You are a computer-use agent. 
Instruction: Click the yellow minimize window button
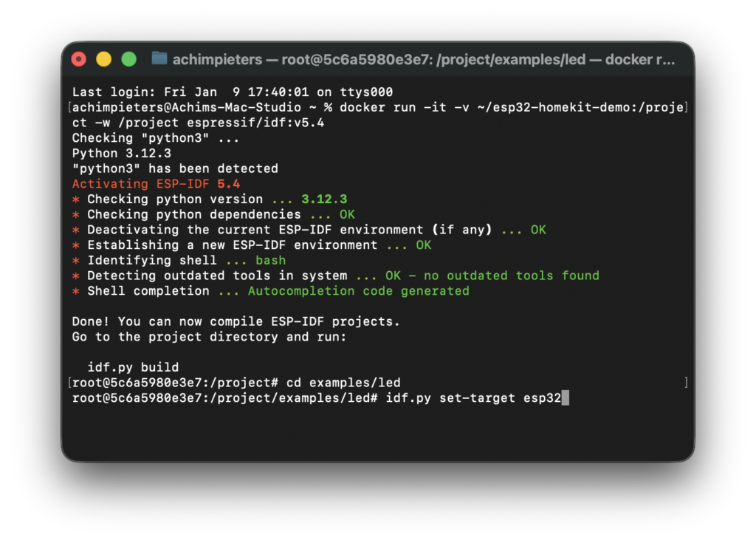tap(103, 59)
